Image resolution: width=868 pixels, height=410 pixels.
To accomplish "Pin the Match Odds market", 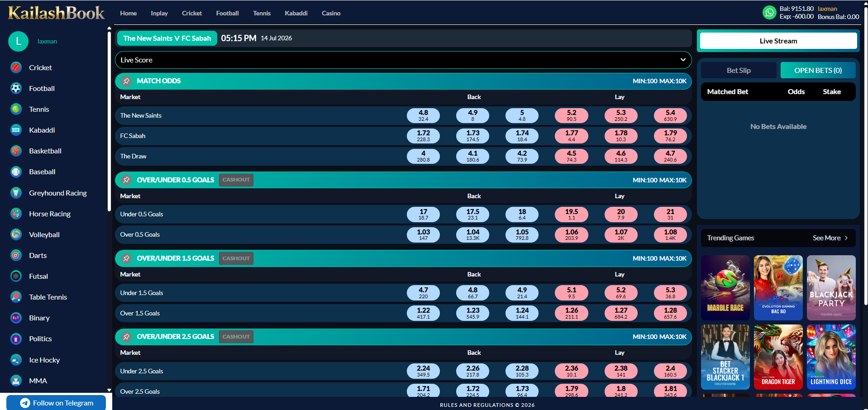I will coord(126,81).
